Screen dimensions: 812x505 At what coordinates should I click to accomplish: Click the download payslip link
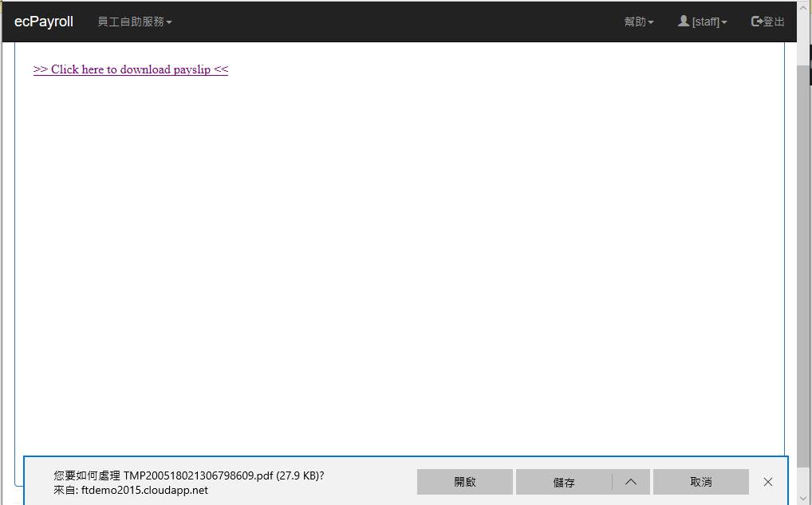[131, 69]
